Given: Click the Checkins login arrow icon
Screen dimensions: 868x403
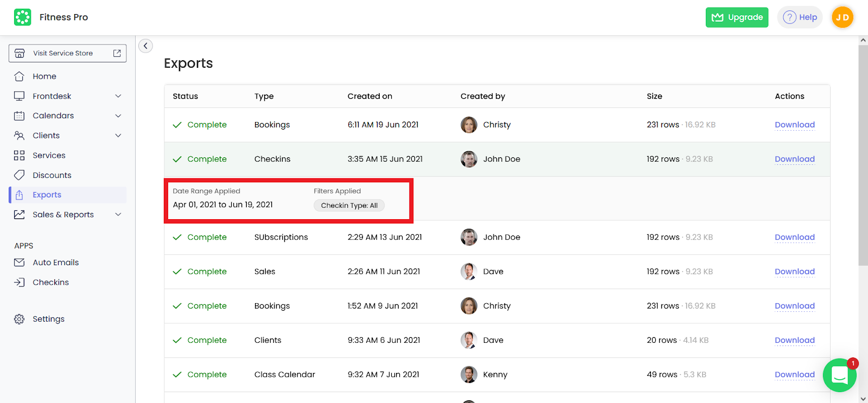Looking at the screenshot, I should pyautogui.click(x=20, y=282).
